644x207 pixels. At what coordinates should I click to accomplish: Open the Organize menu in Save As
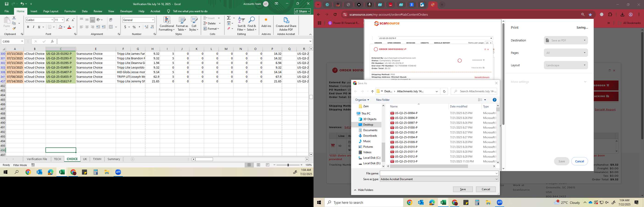tap(362, 100)
